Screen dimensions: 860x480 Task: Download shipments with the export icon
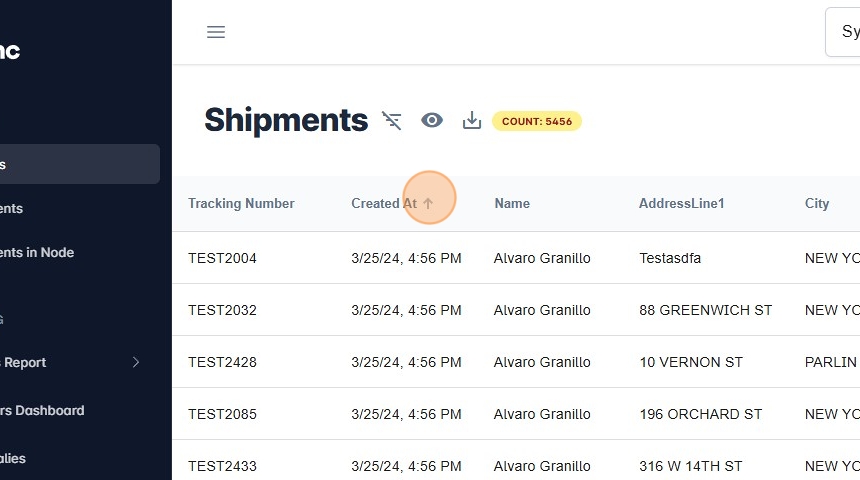472,121
